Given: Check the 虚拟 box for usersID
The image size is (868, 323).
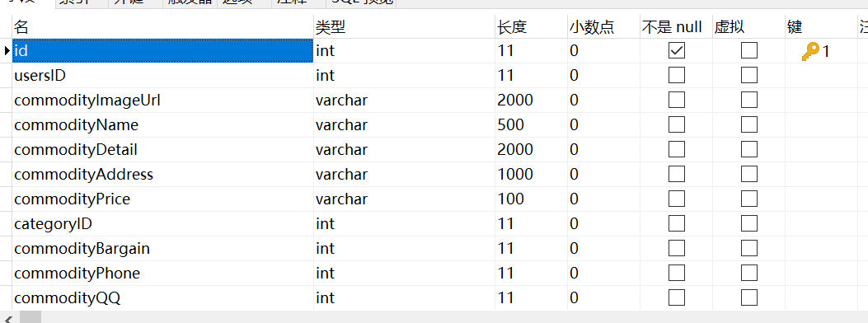Looking at the screenshot, I should click(x=749, y=75).
